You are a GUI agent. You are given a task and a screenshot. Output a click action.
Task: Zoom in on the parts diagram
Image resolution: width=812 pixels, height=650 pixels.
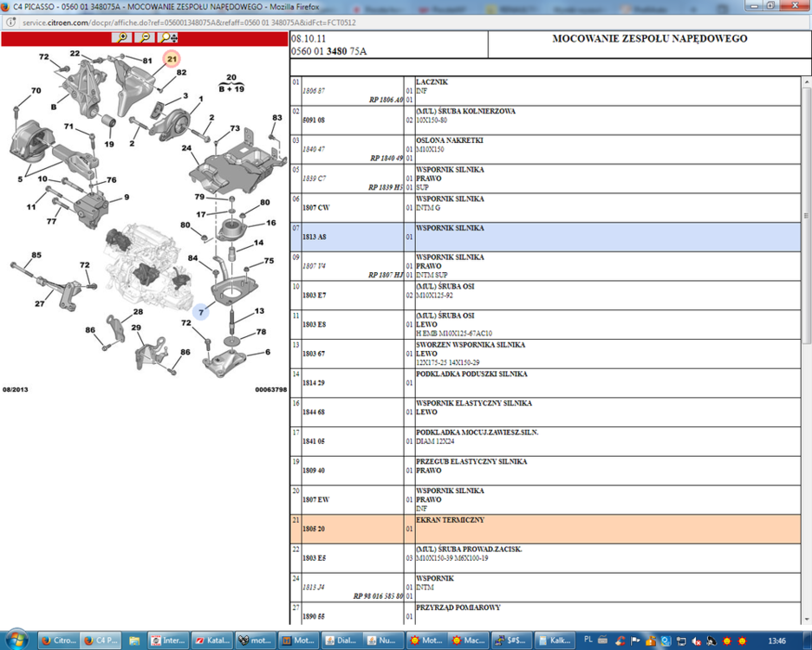click(x=122, y=37)
